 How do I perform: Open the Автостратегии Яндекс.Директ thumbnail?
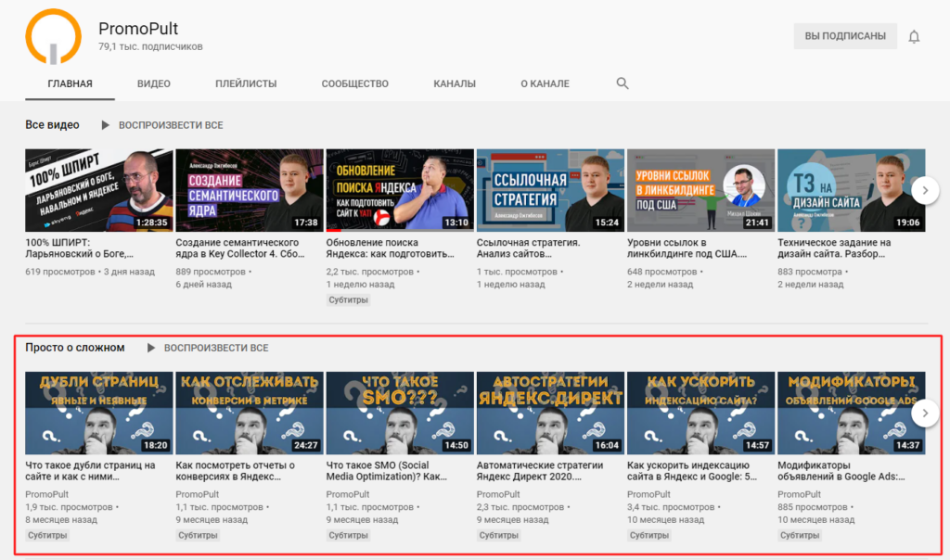point(550,413)
